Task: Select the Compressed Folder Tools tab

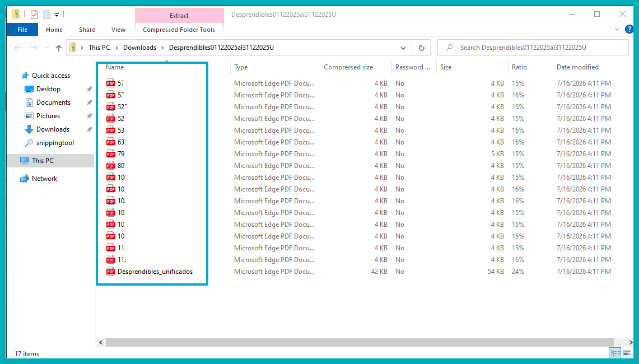Action: pos(179,30)
